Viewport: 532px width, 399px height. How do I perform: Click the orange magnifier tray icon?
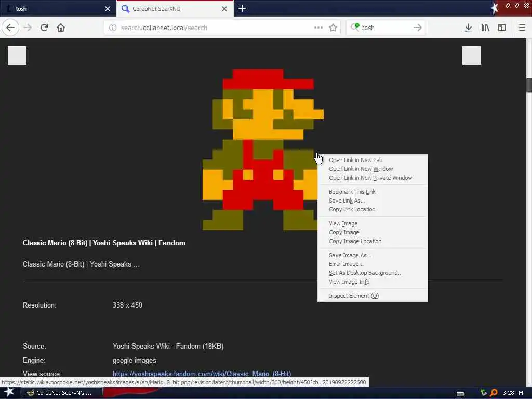(494, 393)
